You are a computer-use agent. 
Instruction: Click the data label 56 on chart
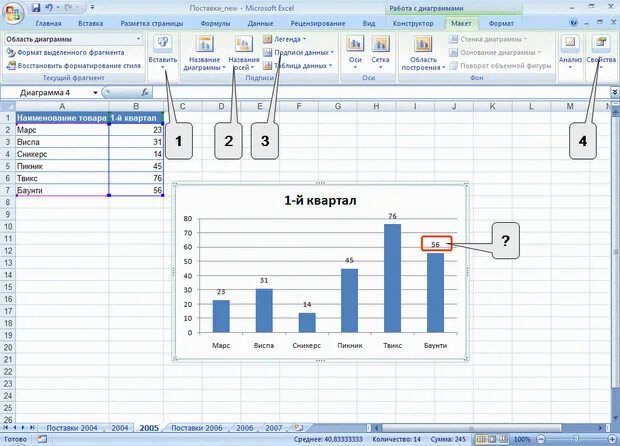tap(435, 244)
